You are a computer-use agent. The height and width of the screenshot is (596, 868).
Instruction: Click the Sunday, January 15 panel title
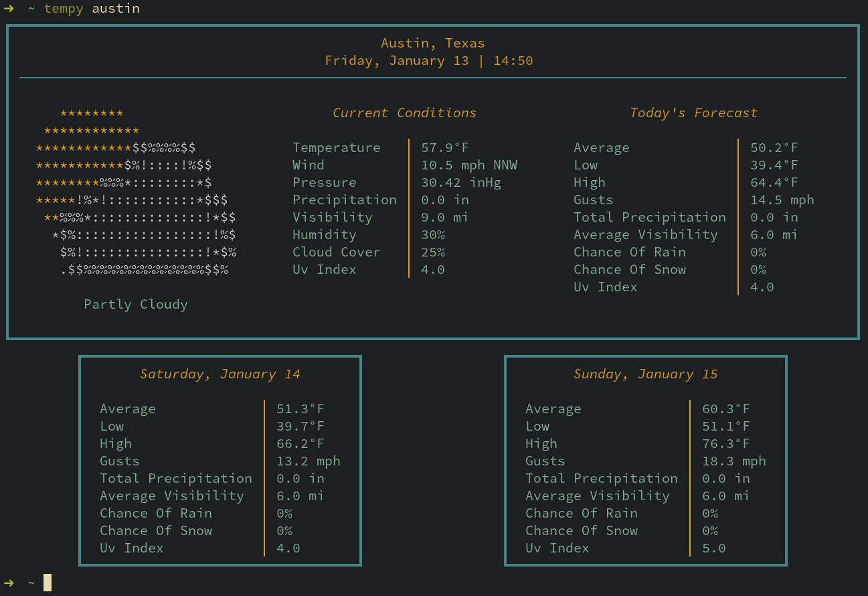(645, 374)
